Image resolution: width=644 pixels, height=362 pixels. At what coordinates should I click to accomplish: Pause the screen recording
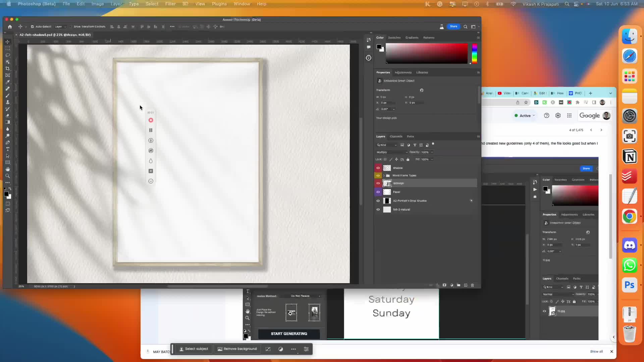pos(151,130)
